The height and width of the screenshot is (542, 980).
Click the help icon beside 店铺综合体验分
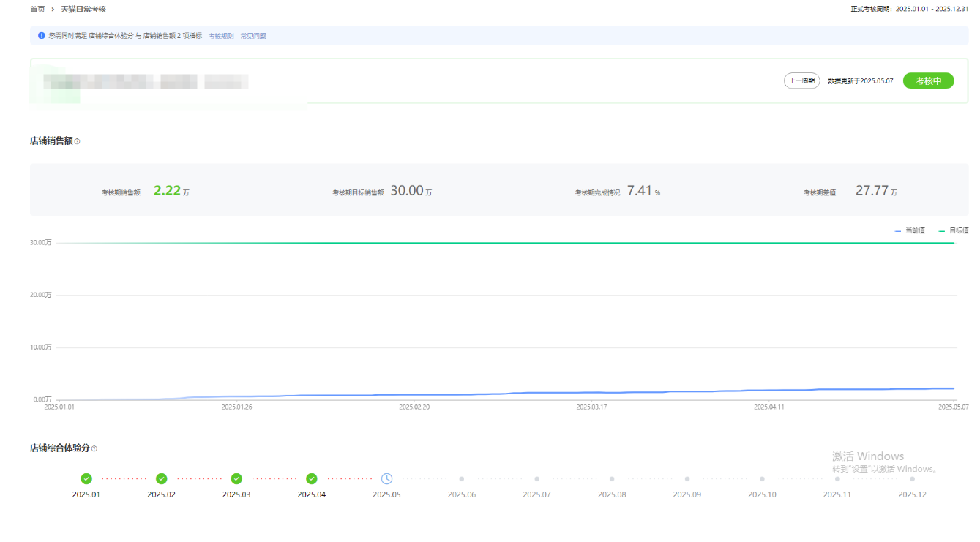tap(94, 448)
